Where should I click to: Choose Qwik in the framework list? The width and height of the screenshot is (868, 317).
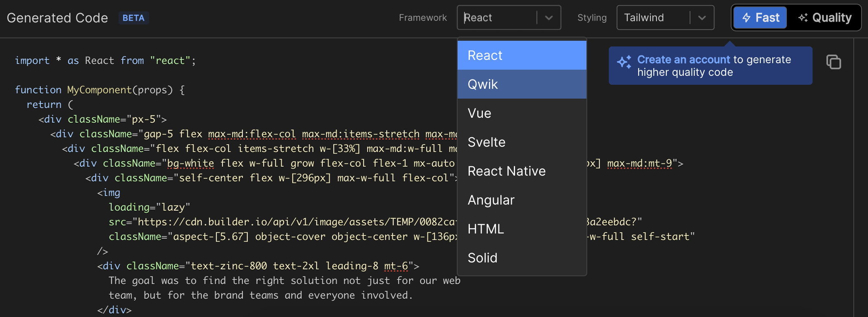tap(522, 84)
